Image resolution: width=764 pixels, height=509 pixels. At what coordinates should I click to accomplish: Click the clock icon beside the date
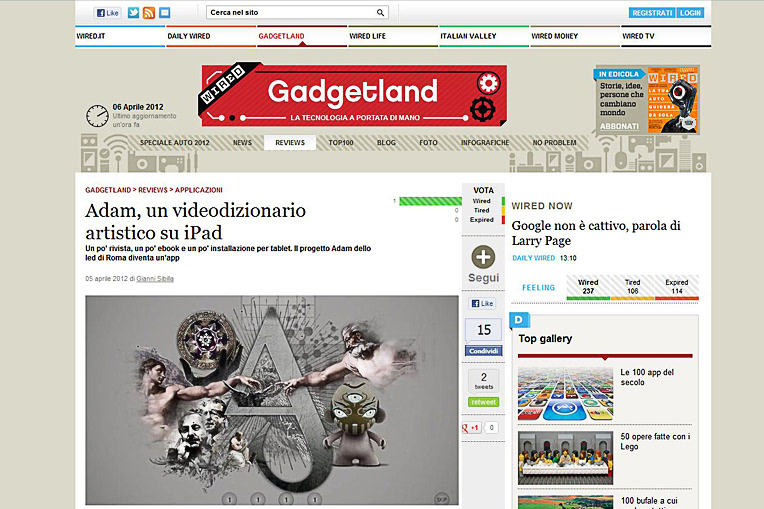tap(97, 116)
